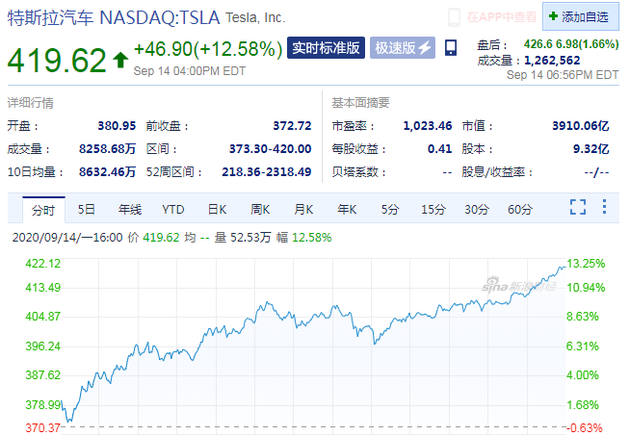Select the 日K chart tab
This screenshot has height=436, width=630.
[217, 209]
